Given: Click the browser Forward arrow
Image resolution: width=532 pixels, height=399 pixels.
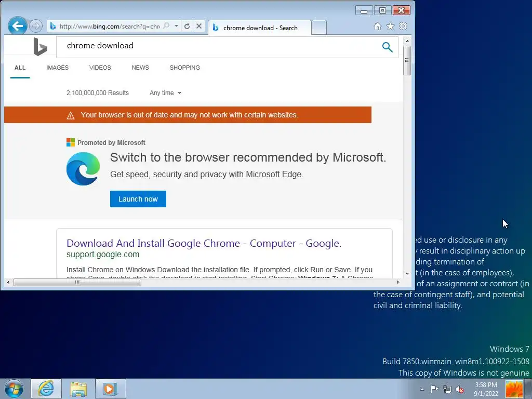Looking at the screenshot, I should 36,26.
